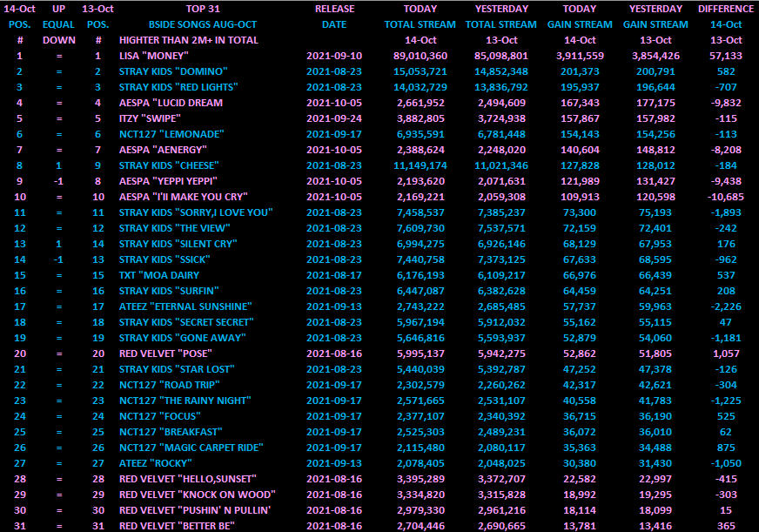The image size is (759, 532).
Task: Select the ITZY "SWIPE" song cell
Action: 150,118
